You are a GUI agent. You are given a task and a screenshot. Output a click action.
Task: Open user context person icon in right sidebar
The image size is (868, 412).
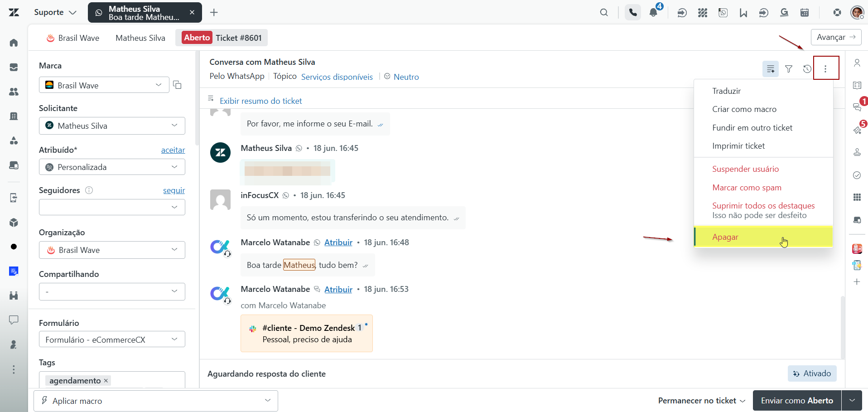click(x=857, y=63)
